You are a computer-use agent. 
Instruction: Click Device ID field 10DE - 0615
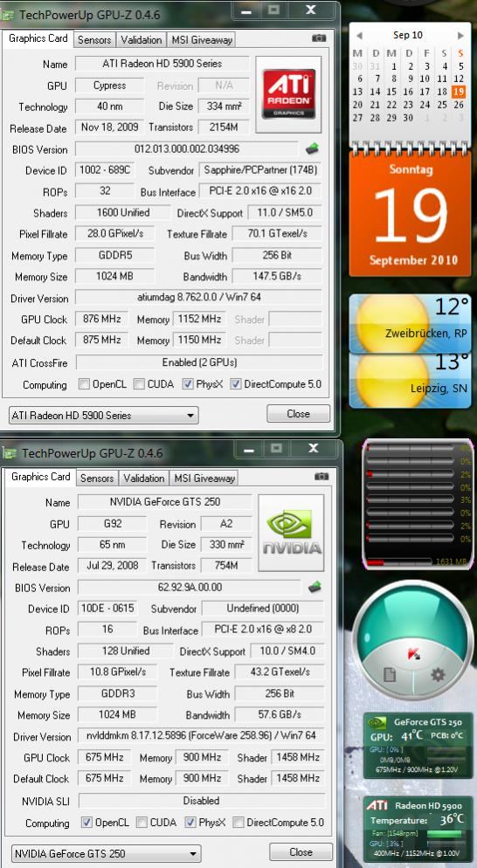[x=107, y=609]
